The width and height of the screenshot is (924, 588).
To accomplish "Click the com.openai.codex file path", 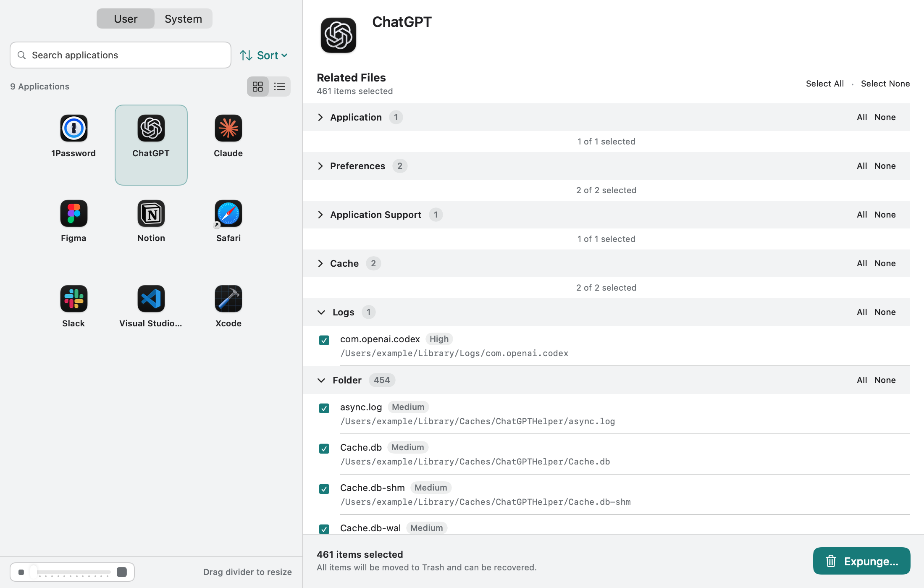I will [454, 353].
